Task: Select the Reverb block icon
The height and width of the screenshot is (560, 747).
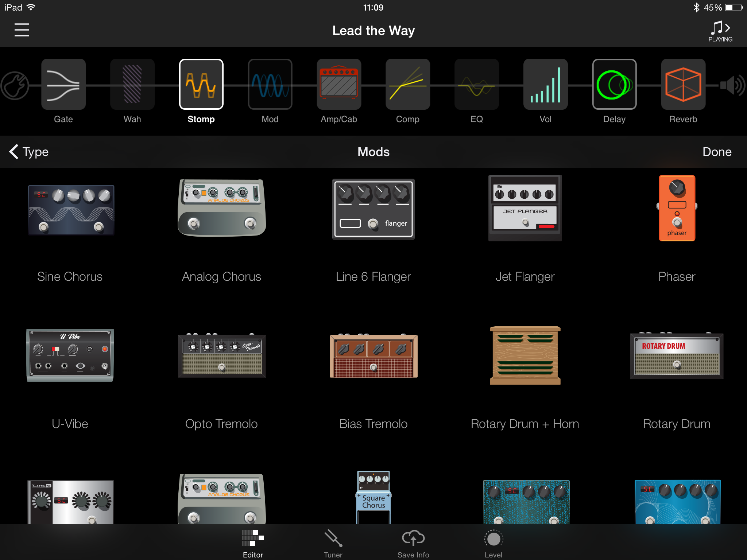Action: click(683, 84)
